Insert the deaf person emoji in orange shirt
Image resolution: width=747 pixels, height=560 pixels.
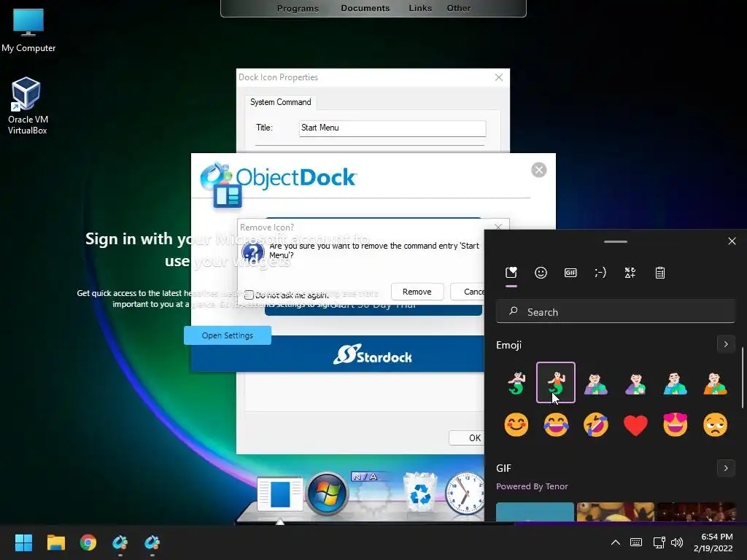coord(715,384)
